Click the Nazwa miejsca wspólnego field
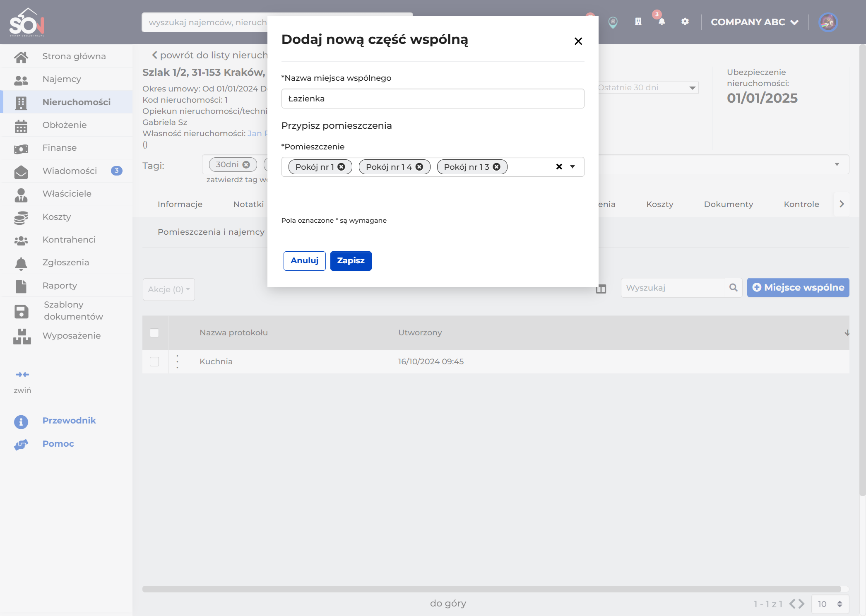This screenshot has width=866, height=616. (x=433, y=99)
